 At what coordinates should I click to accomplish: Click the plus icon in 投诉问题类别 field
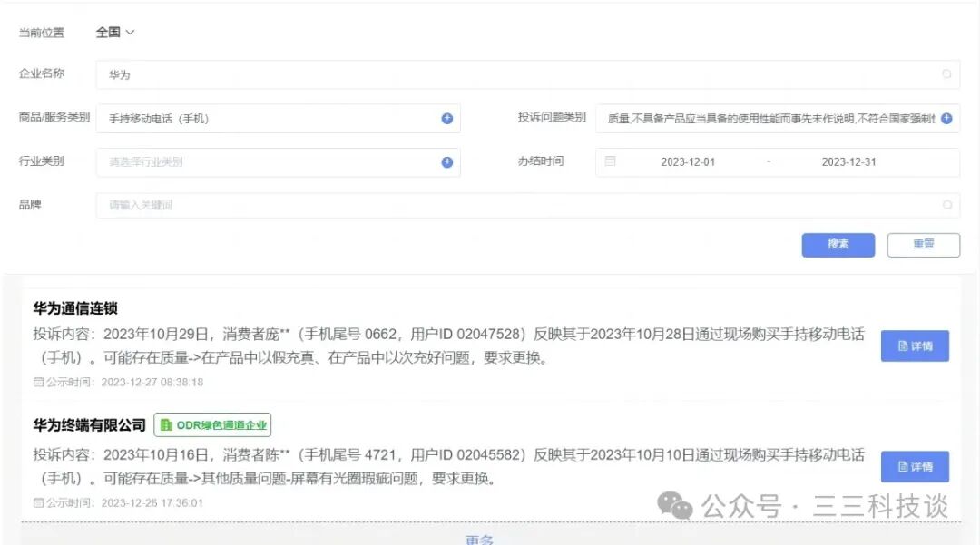[x=946, y=119]
